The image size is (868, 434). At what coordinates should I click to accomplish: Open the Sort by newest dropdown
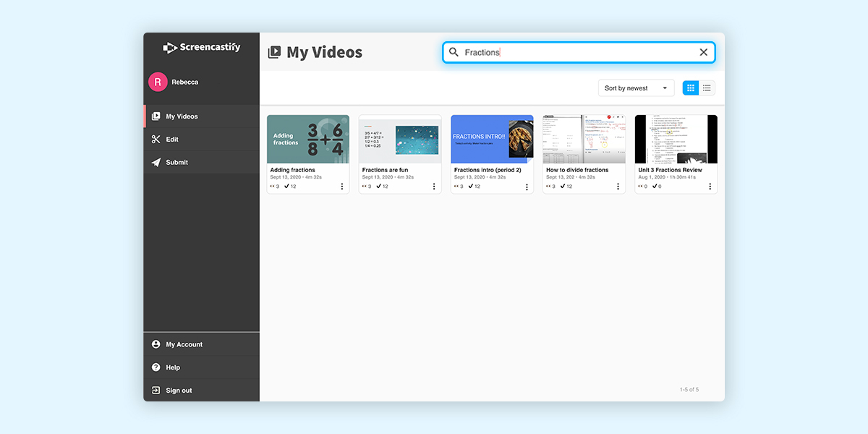[x=635, y=87]
